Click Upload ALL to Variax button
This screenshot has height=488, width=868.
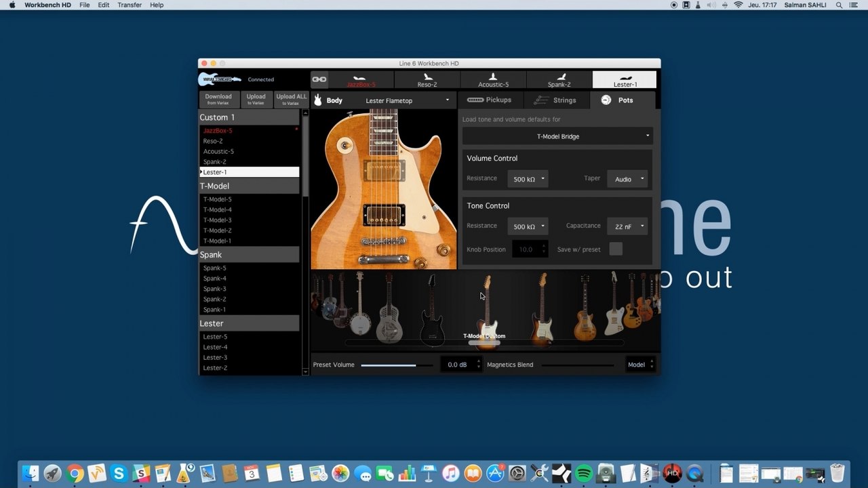(292, 100)
